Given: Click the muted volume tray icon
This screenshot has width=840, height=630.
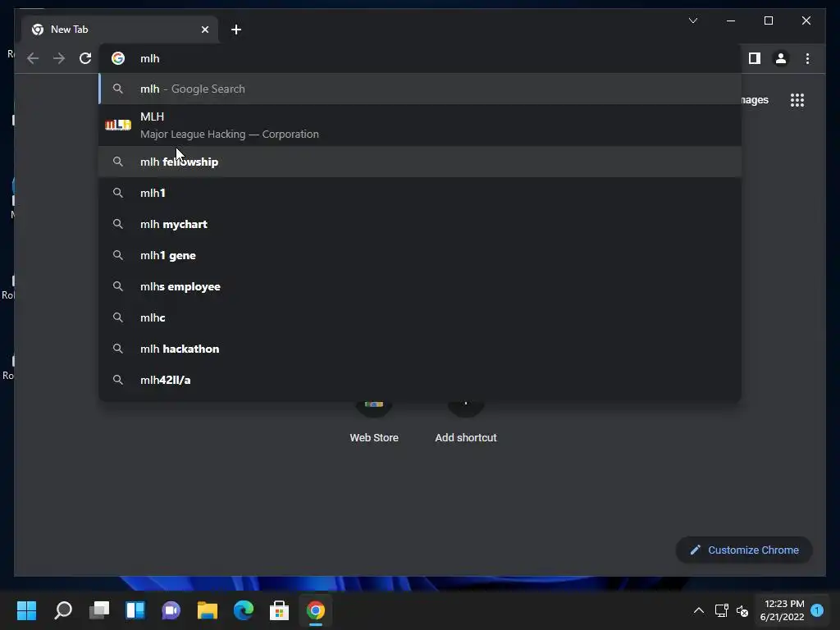Looking at the screenshot, I should 742,610.
